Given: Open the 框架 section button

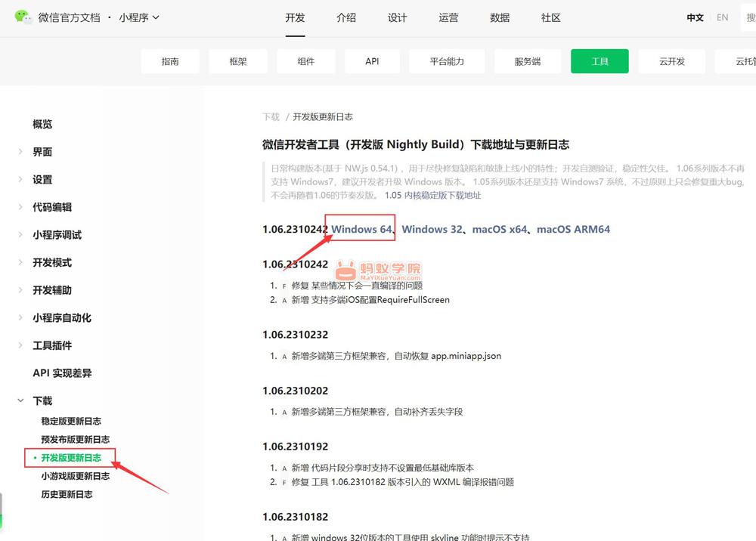Looking at the screenshot, I should click(238, 61).
